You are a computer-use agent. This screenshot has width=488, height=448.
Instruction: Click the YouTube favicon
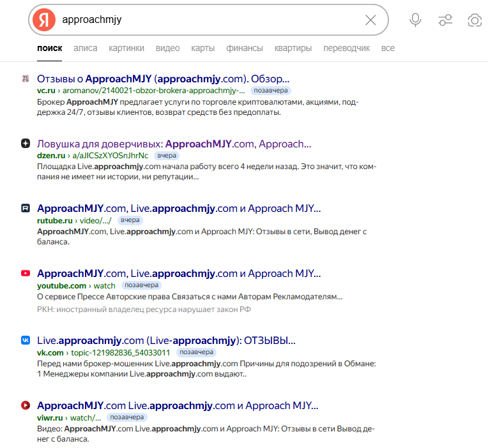point(26,273)
